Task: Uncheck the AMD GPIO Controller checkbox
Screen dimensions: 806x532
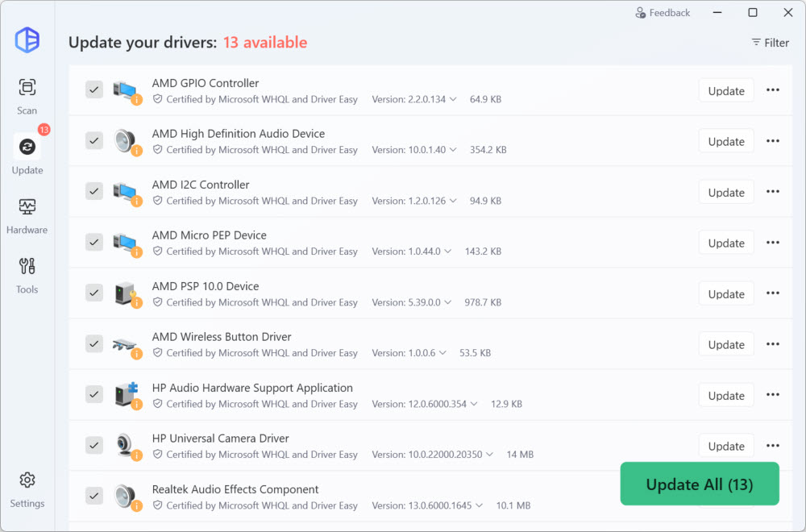Action: [94, 89]
